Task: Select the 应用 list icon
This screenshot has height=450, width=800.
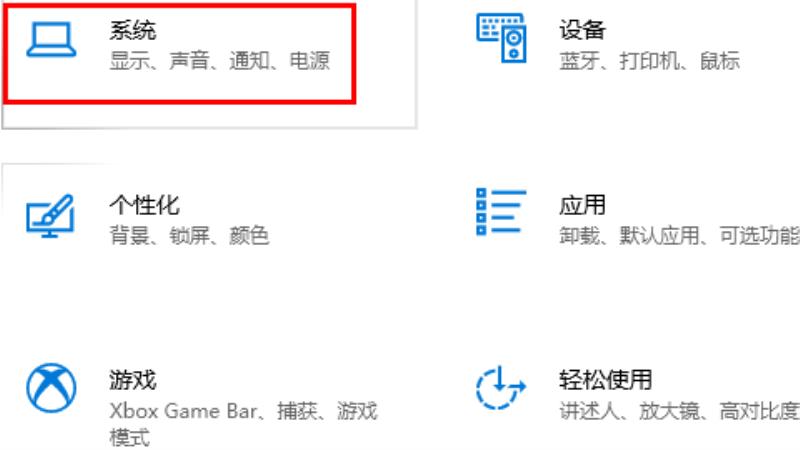Action: pos(501,212)
